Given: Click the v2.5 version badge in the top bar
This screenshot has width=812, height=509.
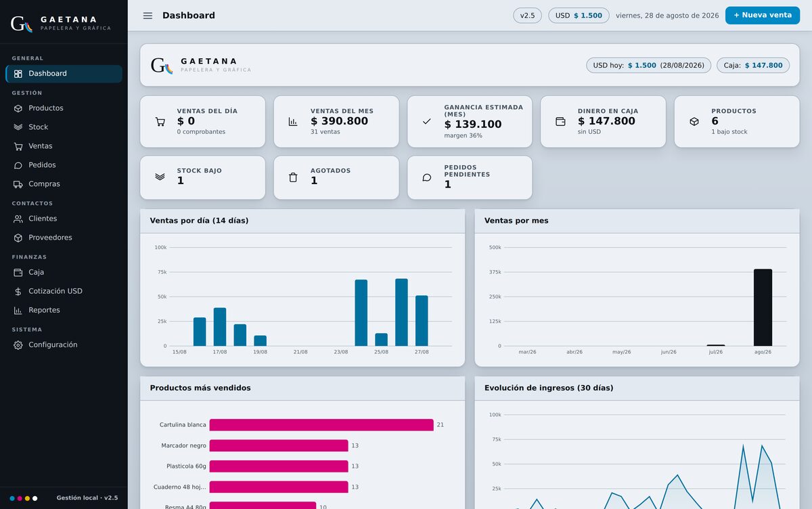Looking at the screenshot, I should click(527, 16).
